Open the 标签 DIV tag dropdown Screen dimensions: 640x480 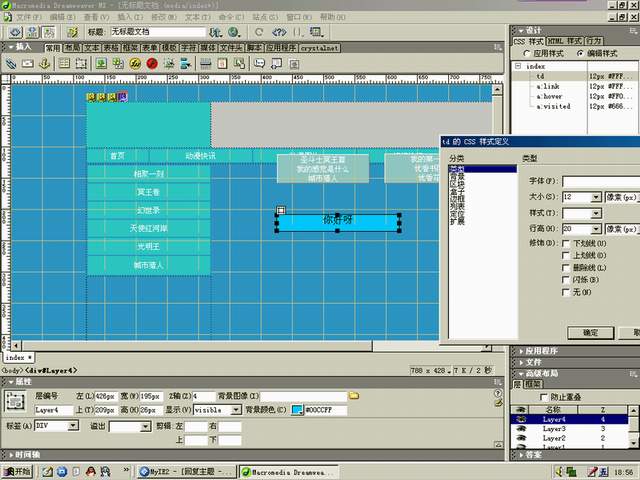(x=73, y=426)
